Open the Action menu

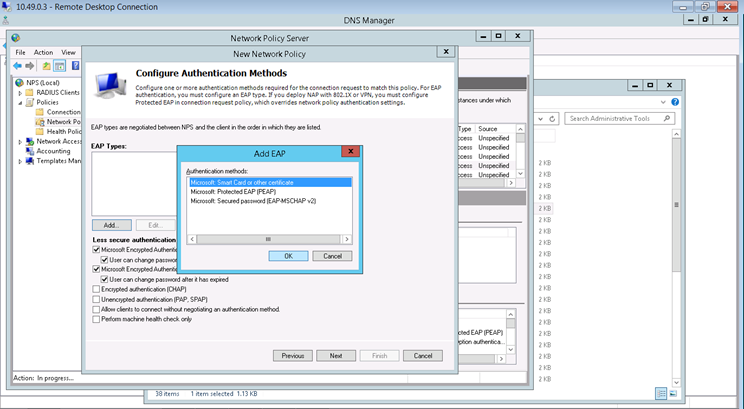tap(43, 52)
